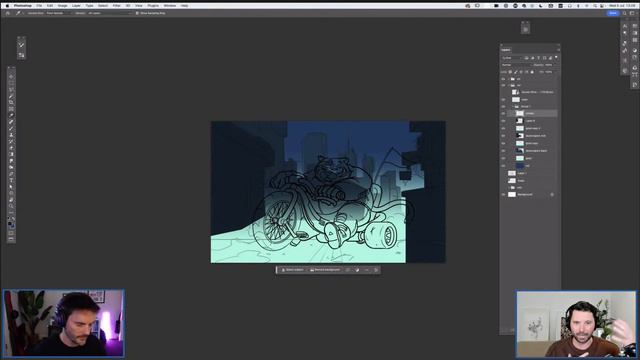Toggle Show Sampling Ring checkbox
The image size is (640, 360).
tap(137, 13)
